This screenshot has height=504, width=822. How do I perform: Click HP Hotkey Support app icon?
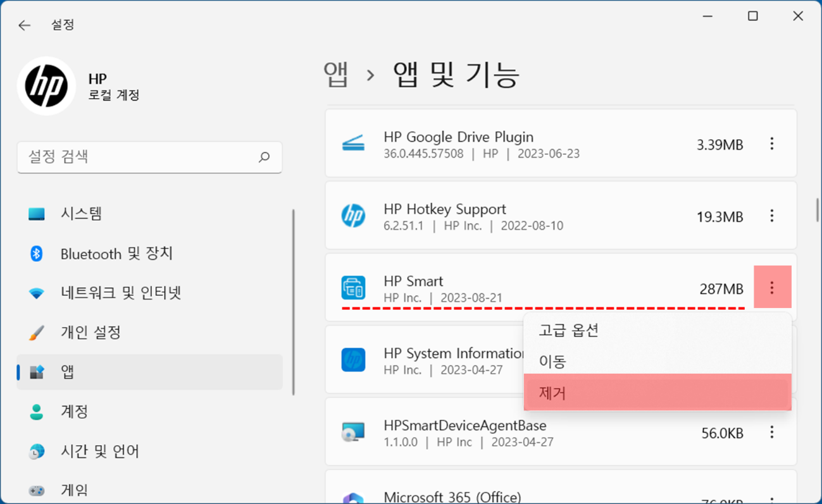click(353, 216)
